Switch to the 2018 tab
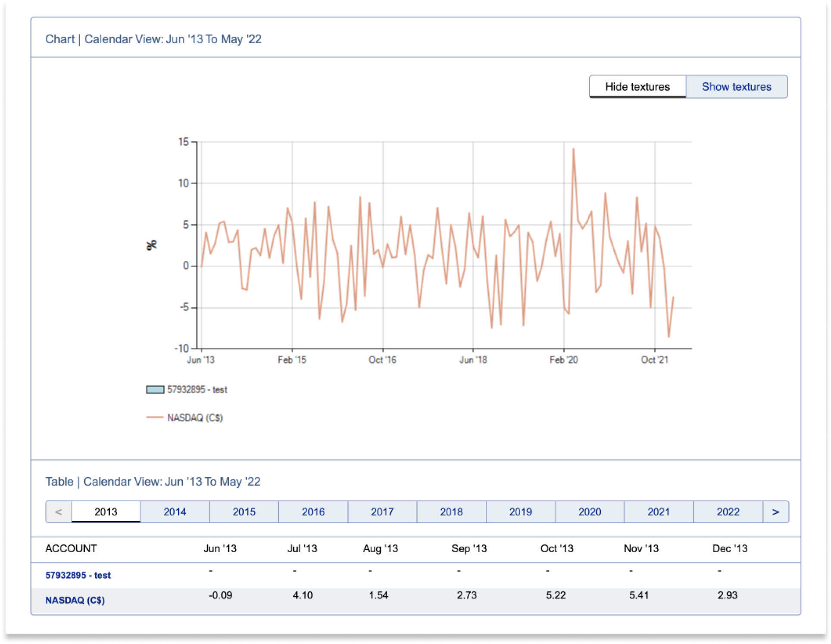This screenshot has height=644, width=831. click(451, 512)
